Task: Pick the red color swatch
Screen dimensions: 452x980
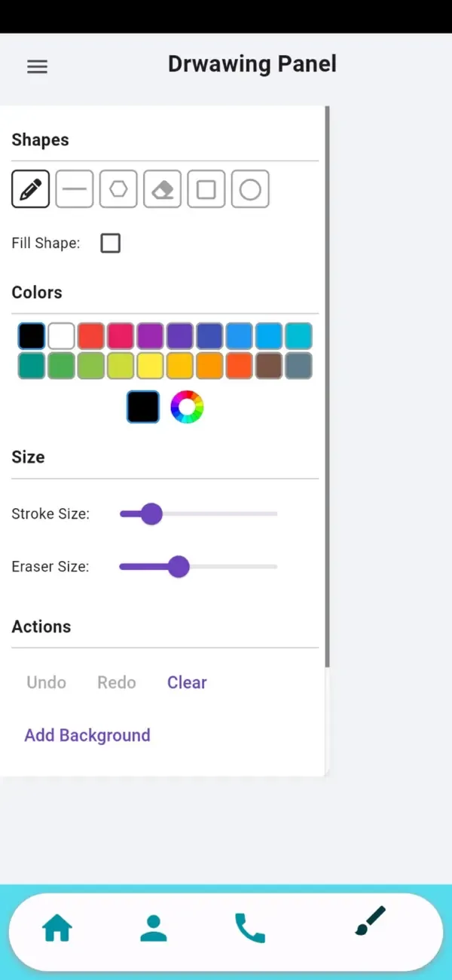Action: tap(91, 336)
